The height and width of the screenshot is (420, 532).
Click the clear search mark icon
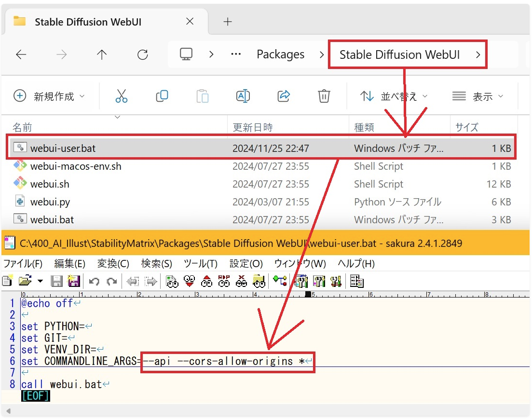(x=241, y=281)
